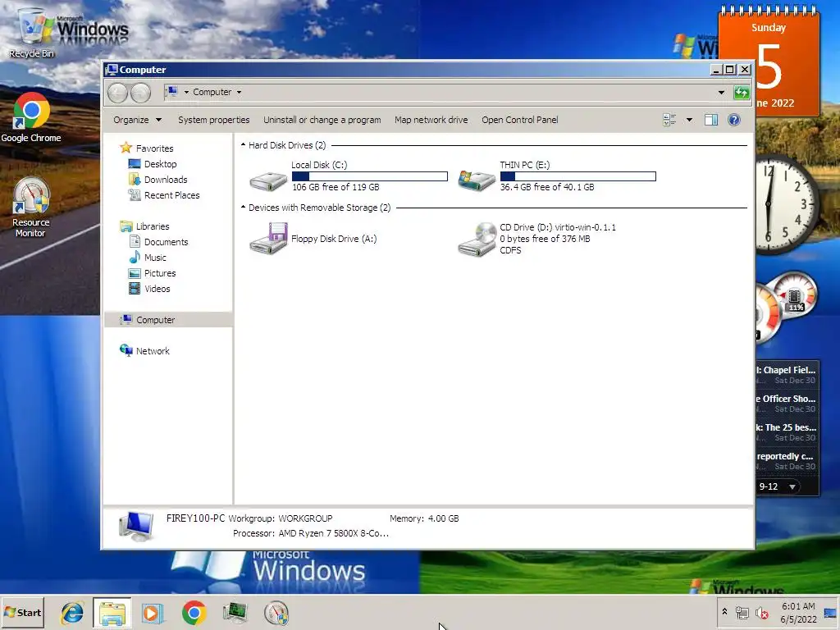Change view using the view icon
The image size is (840, 630).
click(x=669, y=120)
